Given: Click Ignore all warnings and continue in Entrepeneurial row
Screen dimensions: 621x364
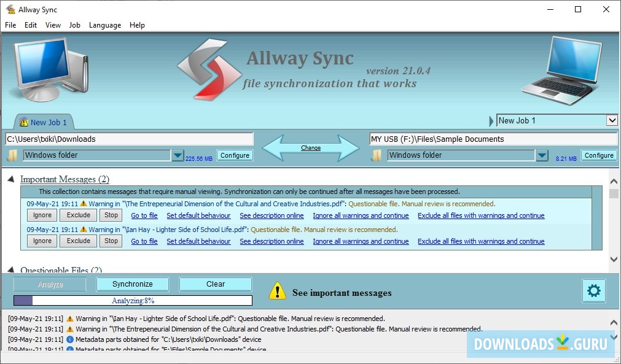Looking at the screenshot, I should click(361, 215).
